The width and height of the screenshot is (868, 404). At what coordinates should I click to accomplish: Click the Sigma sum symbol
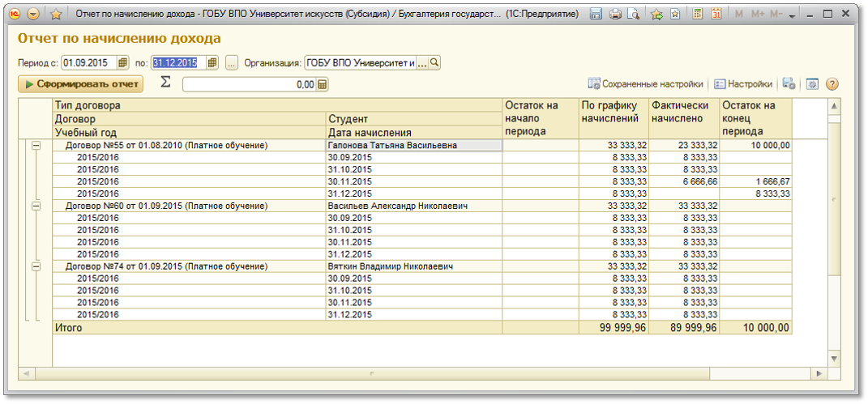click(165, 83)
